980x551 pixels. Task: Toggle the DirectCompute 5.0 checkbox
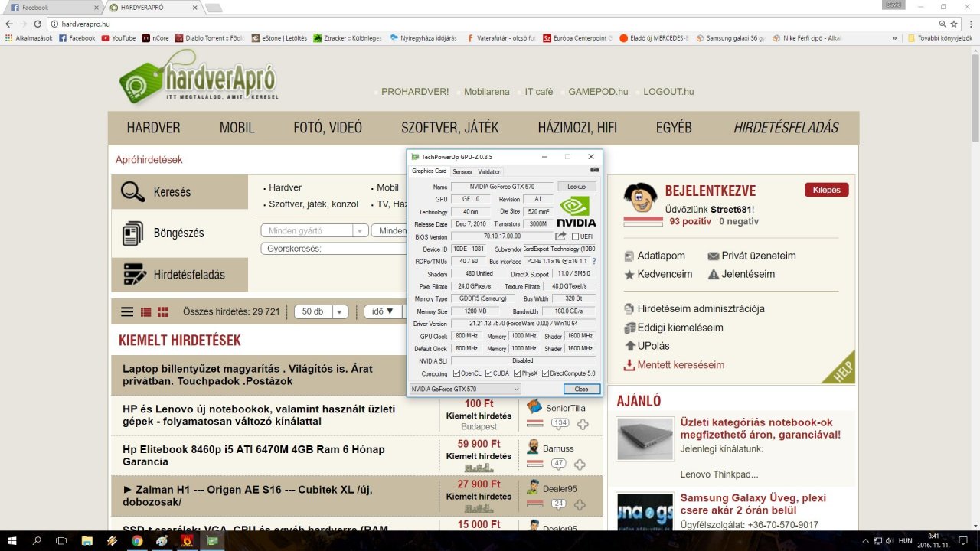(545, 373)
